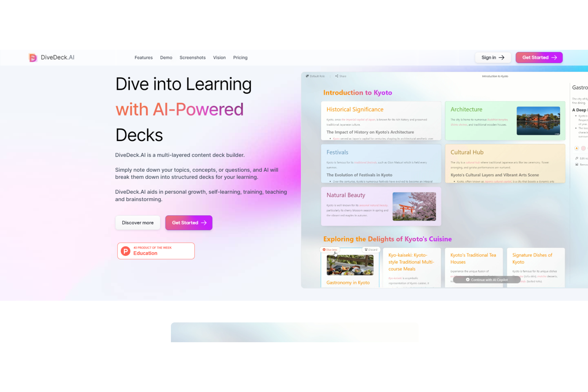588x392 pixels.
Task: Click Continue with AI Copilot
Action: pos(487,280)
